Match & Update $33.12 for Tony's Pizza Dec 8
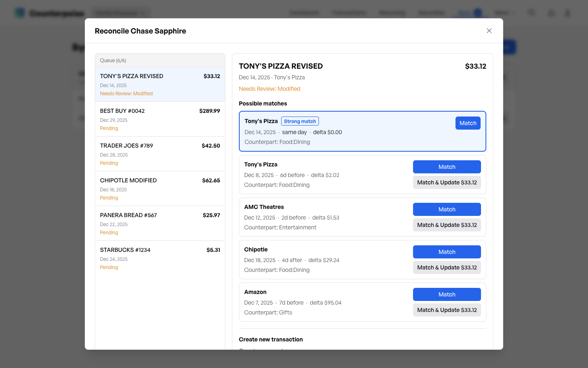 [447, 182]
